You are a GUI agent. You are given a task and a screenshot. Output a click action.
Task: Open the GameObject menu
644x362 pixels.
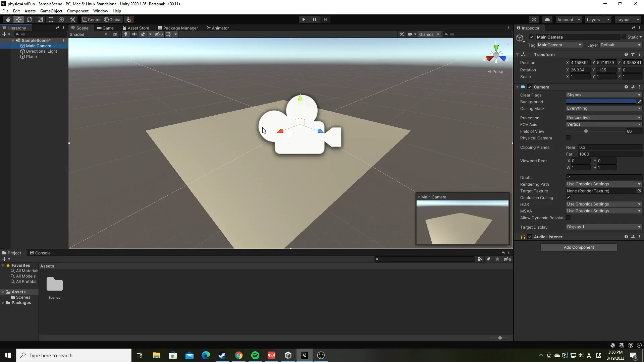(x=51, y=11)
